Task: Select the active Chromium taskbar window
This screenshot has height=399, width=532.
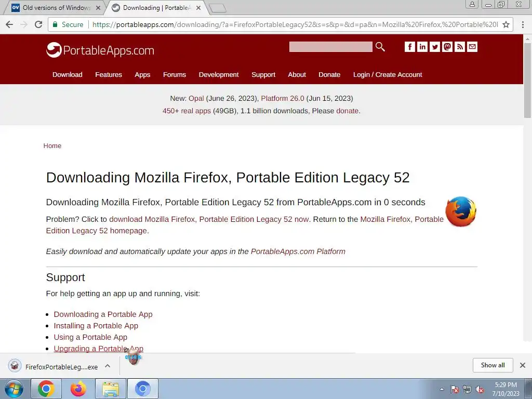Action: click(x=143, y=389)
